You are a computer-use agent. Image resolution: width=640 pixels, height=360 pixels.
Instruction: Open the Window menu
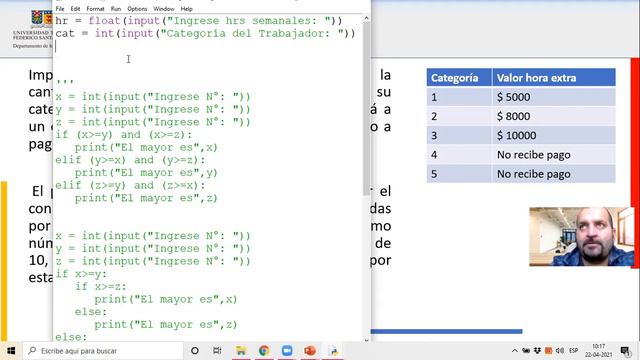(x=164, y=9)
